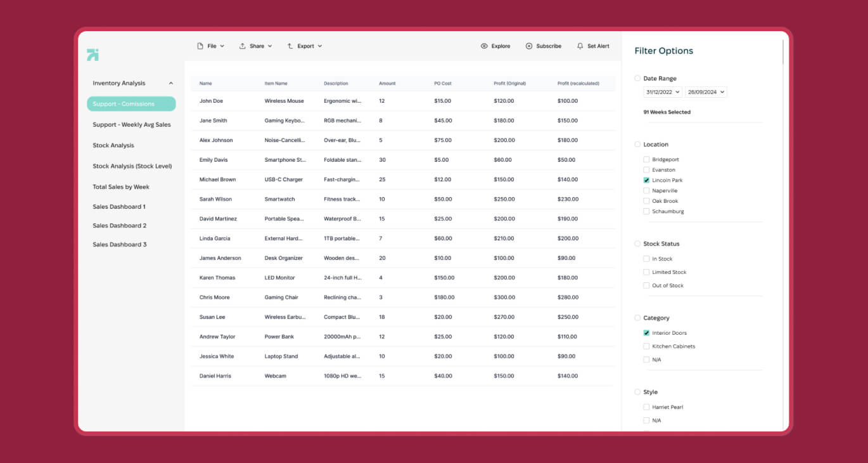This screenshot has height=463, width=868.
Task: Click the Share upload icon
Action: (x=242, y=46)
